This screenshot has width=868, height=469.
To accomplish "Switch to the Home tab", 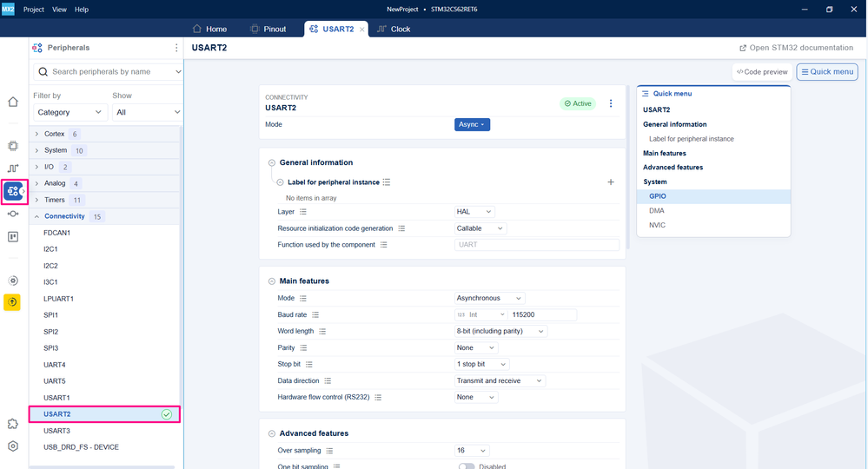I will (209, 29).
